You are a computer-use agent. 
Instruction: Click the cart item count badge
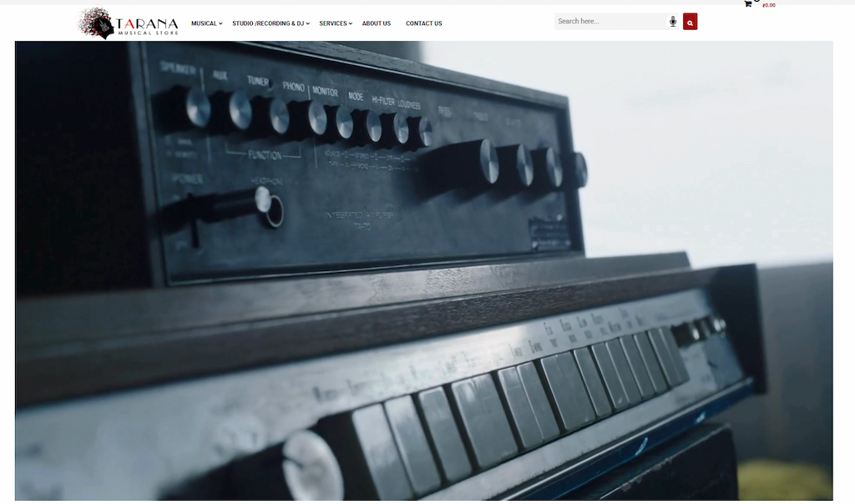[x=756, y=2]
